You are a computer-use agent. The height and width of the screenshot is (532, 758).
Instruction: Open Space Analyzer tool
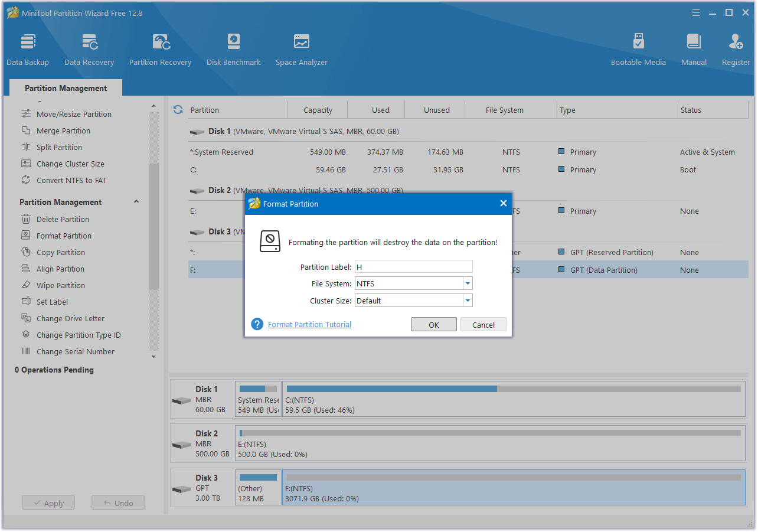(x=302, y=50)
